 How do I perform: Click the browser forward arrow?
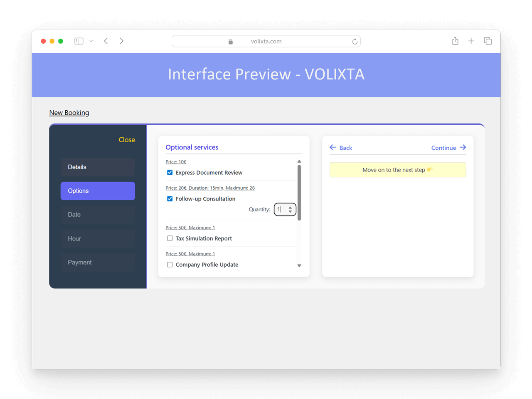click(121, 41)
